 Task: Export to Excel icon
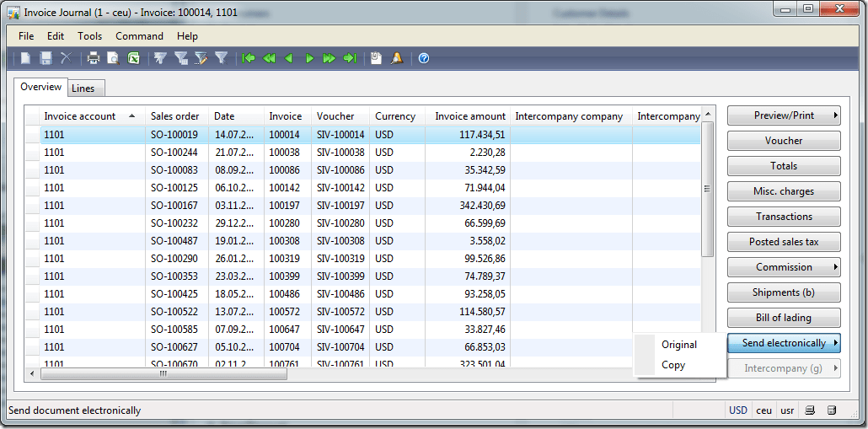pos(133,58)
